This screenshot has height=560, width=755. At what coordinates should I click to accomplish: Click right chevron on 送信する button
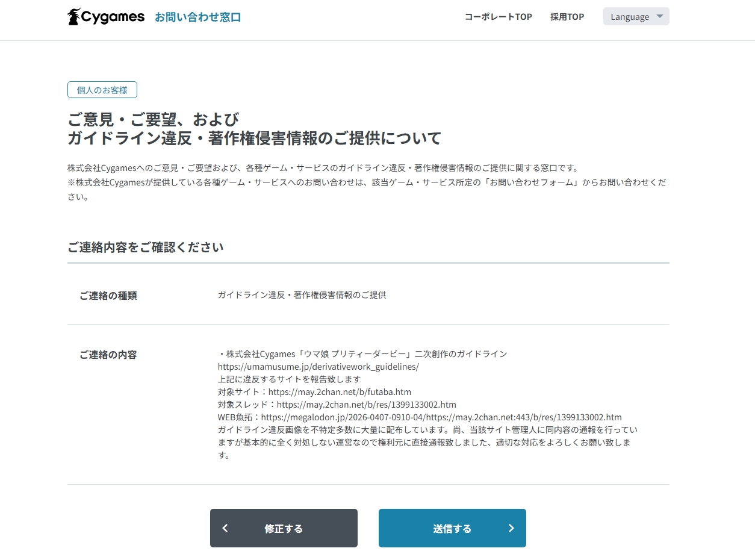click(511, 528)
